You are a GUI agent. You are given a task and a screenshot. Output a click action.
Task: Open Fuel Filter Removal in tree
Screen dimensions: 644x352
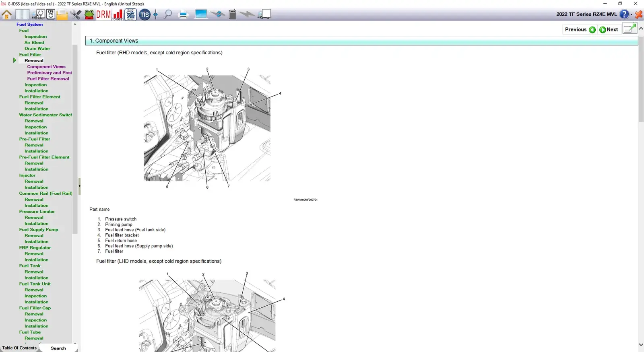pos(48,79)
